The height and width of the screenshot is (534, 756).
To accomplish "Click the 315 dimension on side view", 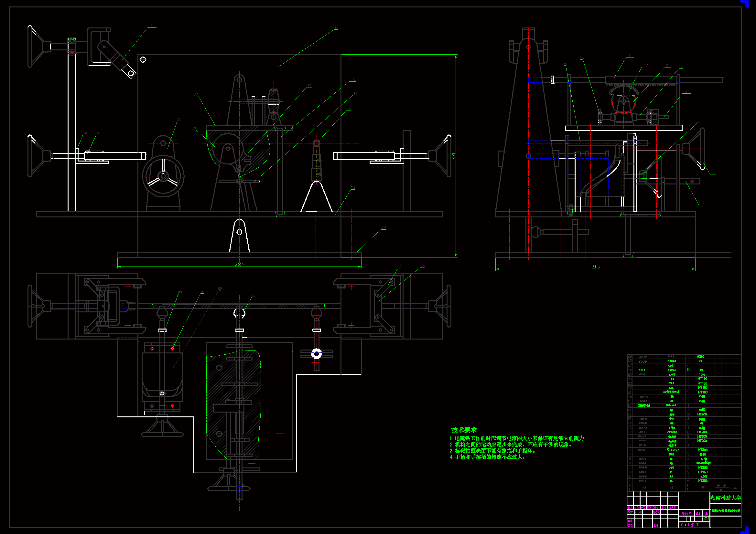I will [595, 267].
